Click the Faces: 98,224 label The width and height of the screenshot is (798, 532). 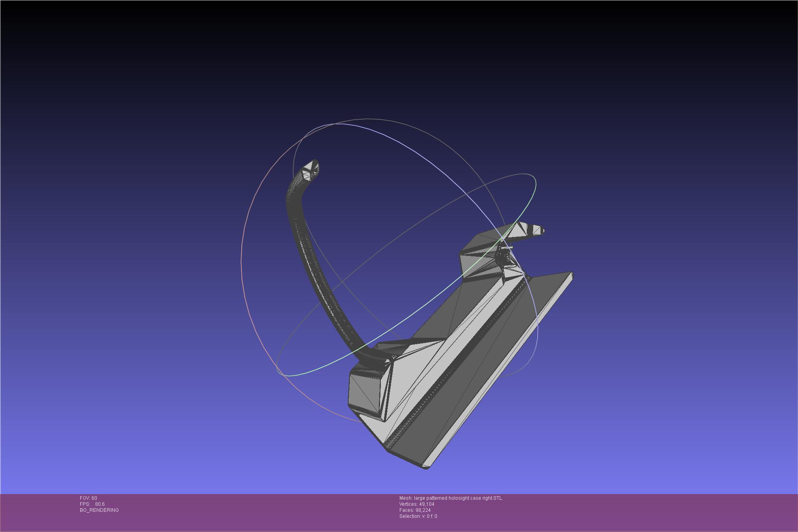pos(415,510)
